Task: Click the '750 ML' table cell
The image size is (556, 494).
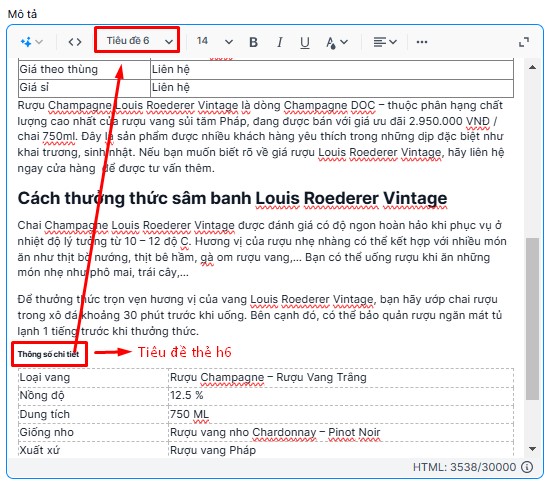Action: point(341,414)
